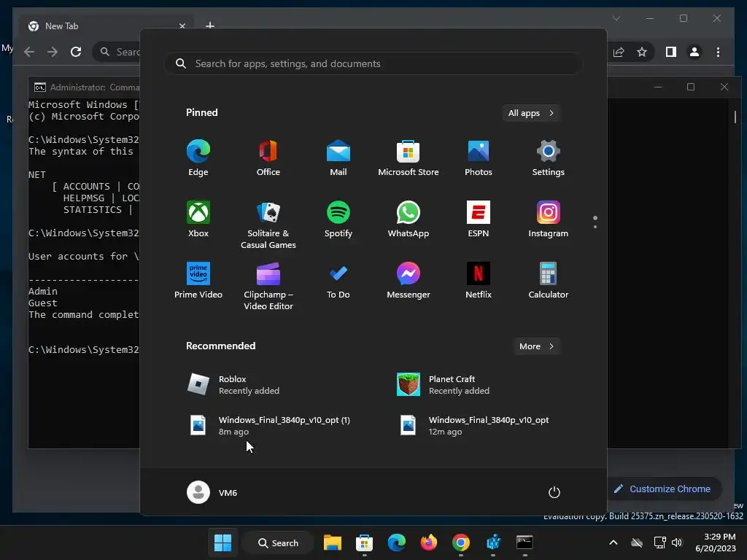
Task: Open Chrome profile avatar
Action: (x=694, y=52)
